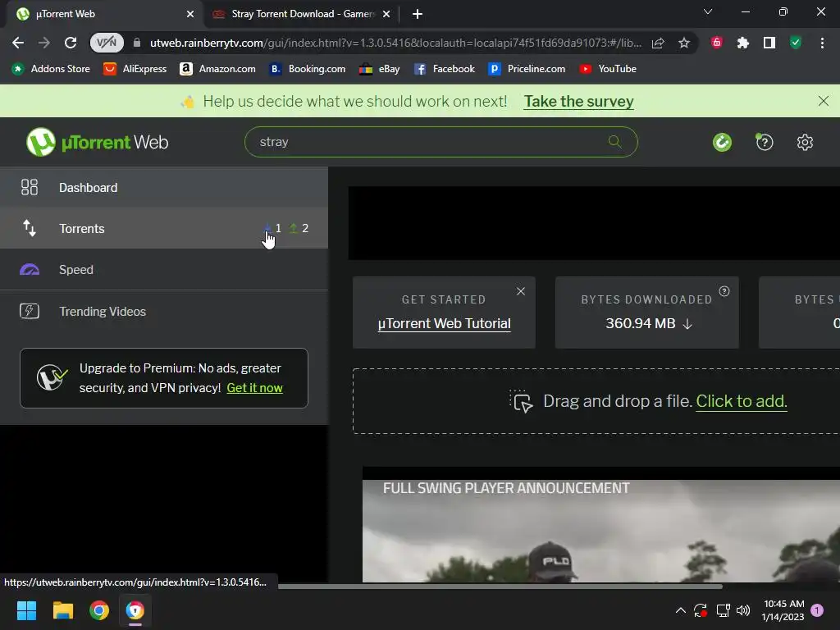Toggle the browser side panel icon

point(769,43)
